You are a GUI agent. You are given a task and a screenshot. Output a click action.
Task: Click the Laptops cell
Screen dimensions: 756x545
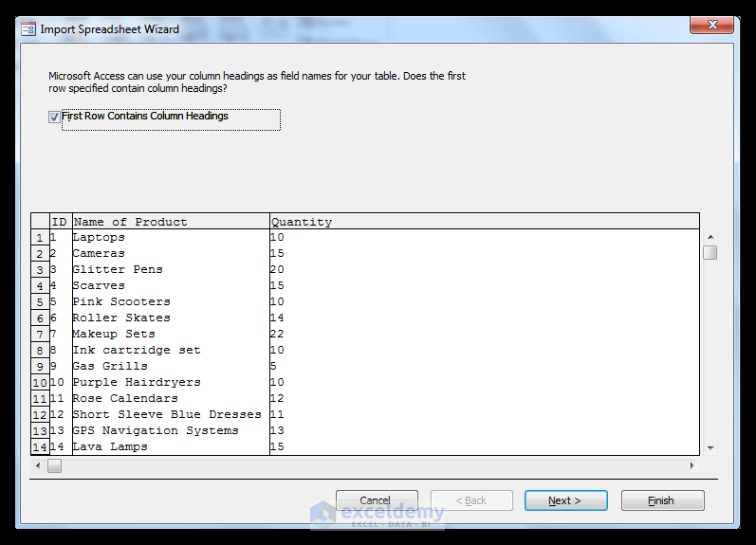(171, 237)
